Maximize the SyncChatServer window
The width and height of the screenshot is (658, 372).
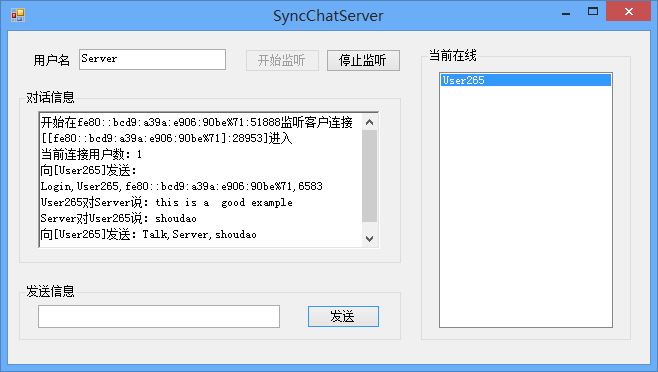593,11
